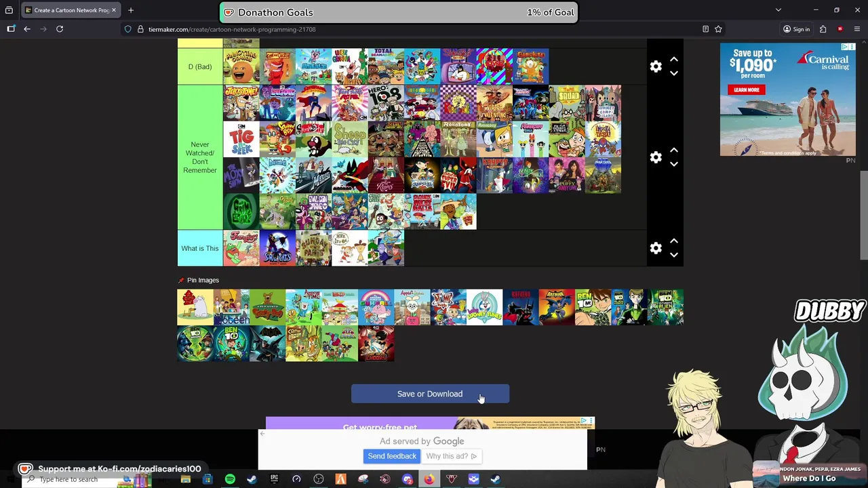Select the Garfield Show thumbnail
Screen dimensions: 868x488
(x=530, y=66)
